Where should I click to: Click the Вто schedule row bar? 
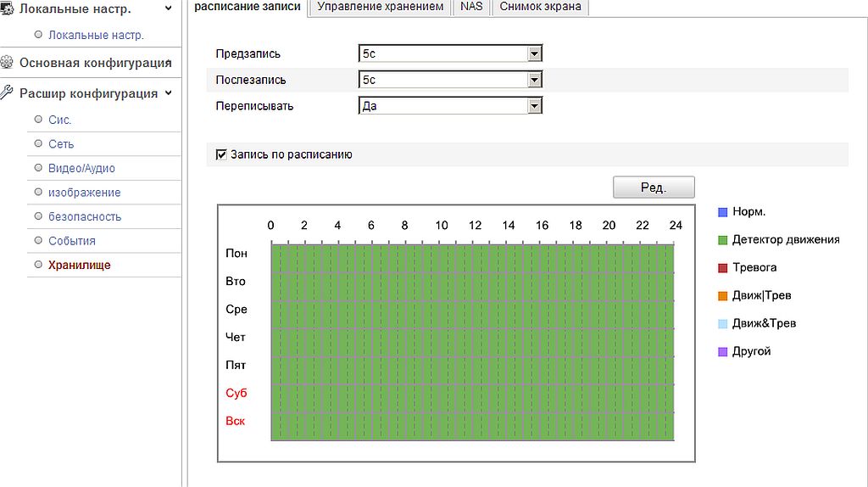point(472,287)
